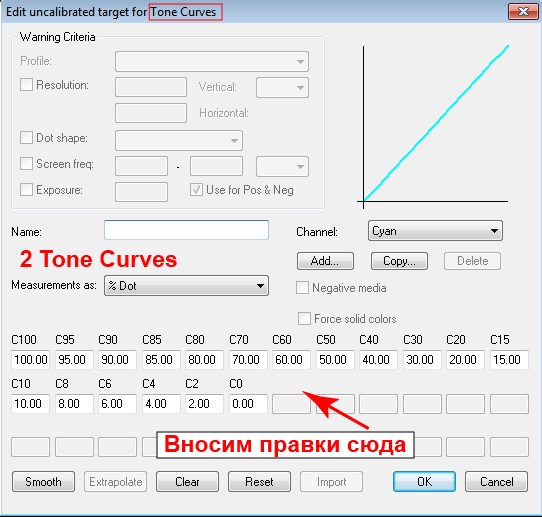Screen dimensions: 542x517
Task: Click the Add... button
Action: click(325, 261)
